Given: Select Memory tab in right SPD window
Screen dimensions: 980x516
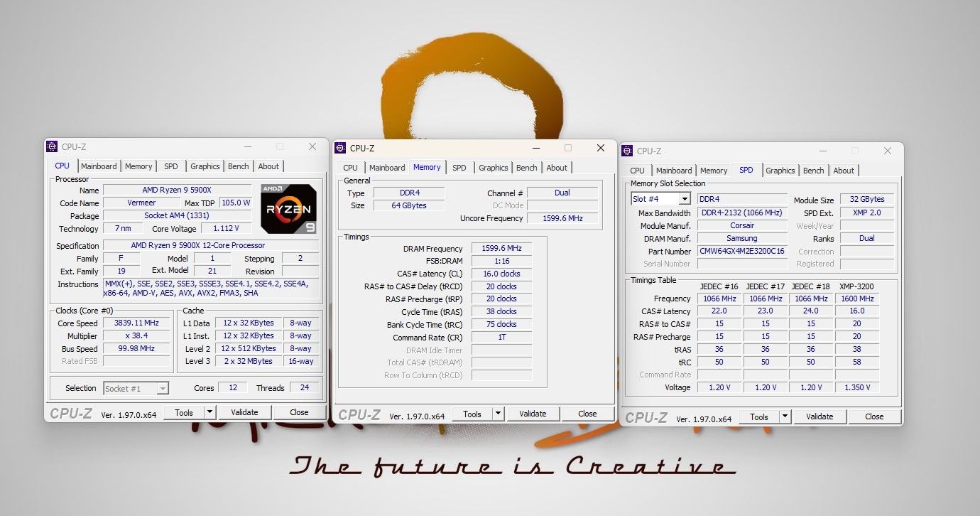Looking at the screenshot, I should click(714, 171).
